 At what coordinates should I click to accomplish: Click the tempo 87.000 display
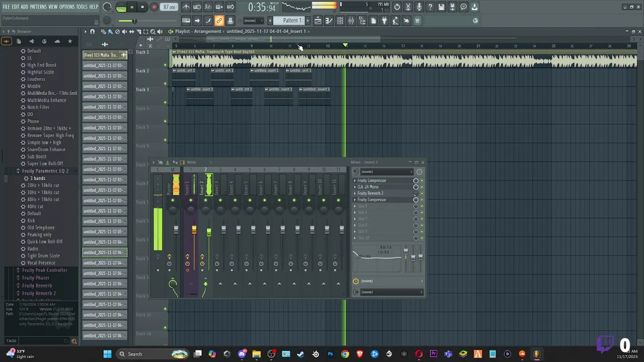point(170,7)
